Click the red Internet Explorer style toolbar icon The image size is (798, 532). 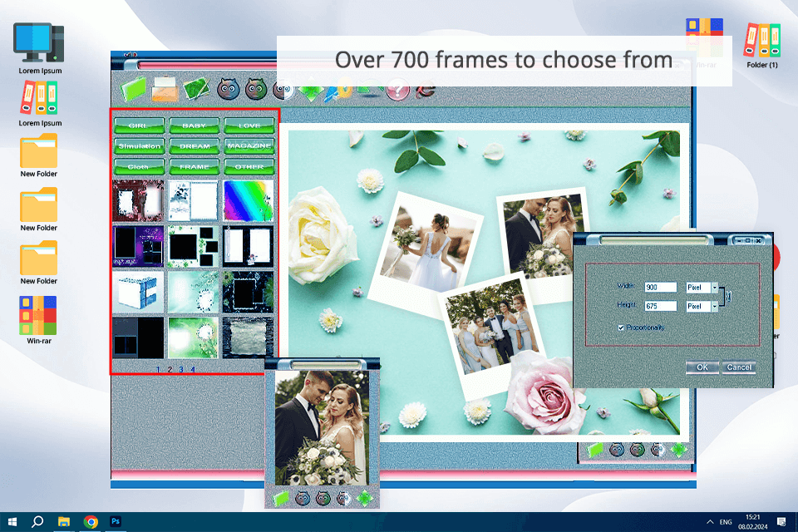point(426,90)
